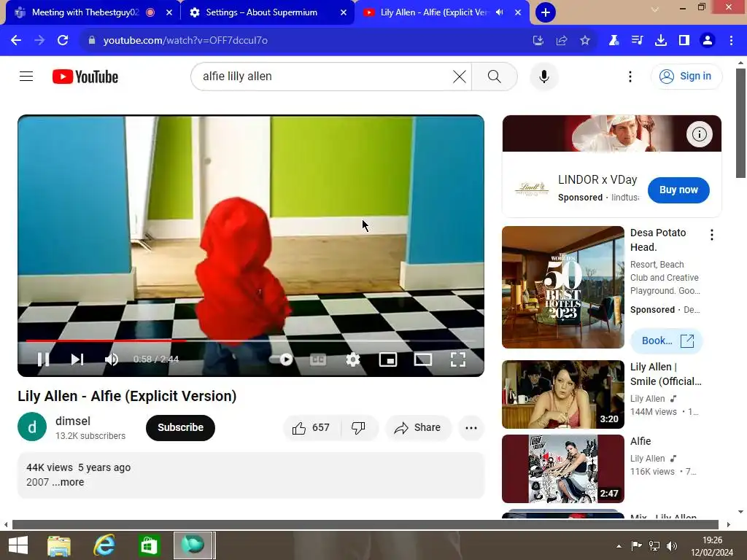Expand the description with ...more
The image size is (747, 560).
[68, 482]
